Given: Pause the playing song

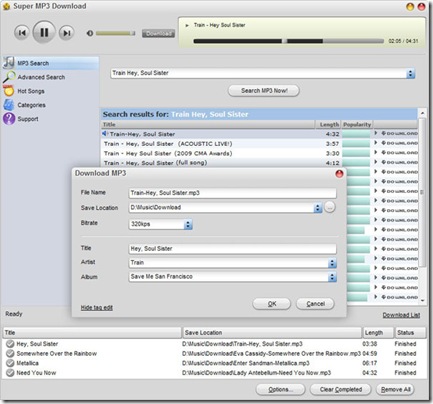Looking at the screenshot, I should tap(44, 32).
